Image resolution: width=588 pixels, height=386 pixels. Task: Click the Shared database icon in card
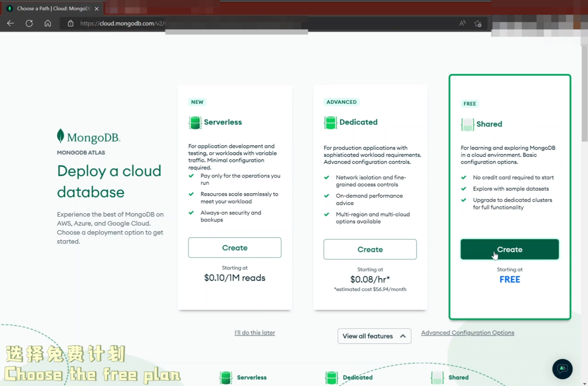pyautogui.click(x=467, y=124)
